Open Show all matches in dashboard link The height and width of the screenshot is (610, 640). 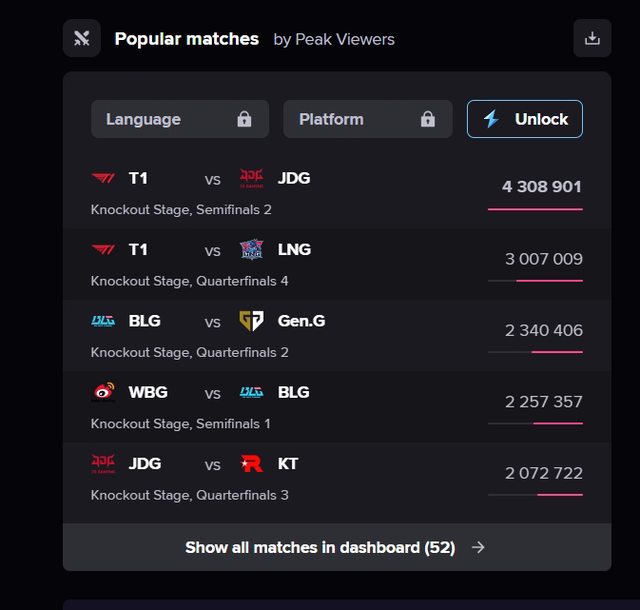point(336,547)
